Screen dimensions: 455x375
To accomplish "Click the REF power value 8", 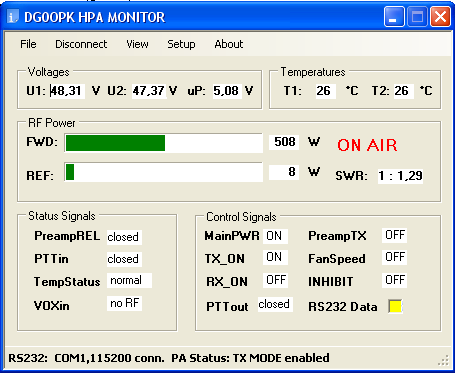I will [284, 172].
